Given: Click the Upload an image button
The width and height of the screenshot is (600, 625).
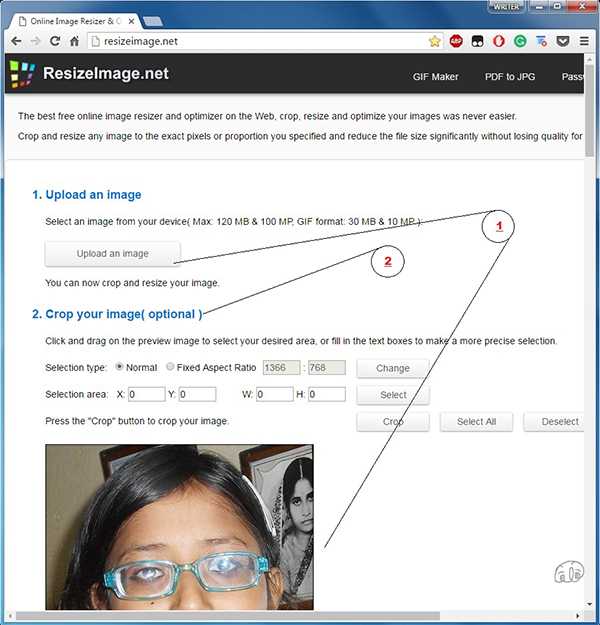Looking at the screenshot, I should click(x=112, y=254).
